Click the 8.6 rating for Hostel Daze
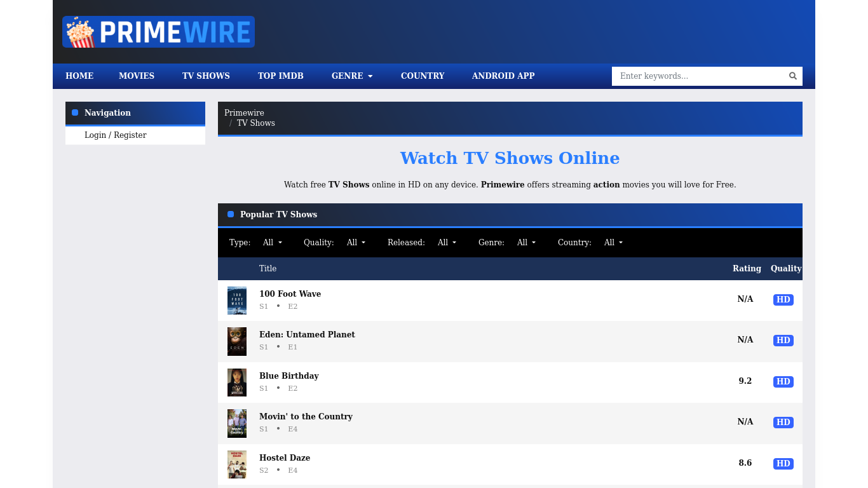Screen dimensions: 868x488 [x=745, y=463]
